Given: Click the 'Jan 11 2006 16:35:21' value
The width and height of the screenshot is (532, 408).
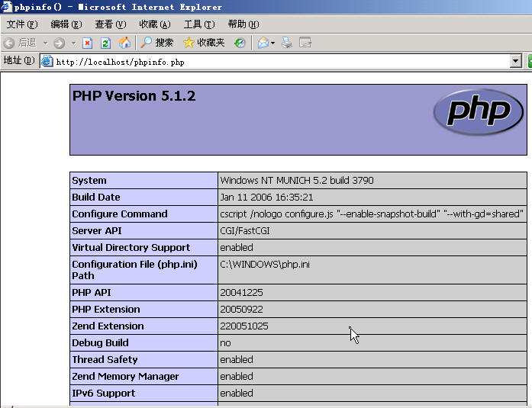Looking at the screenshot, I should 266,198.
